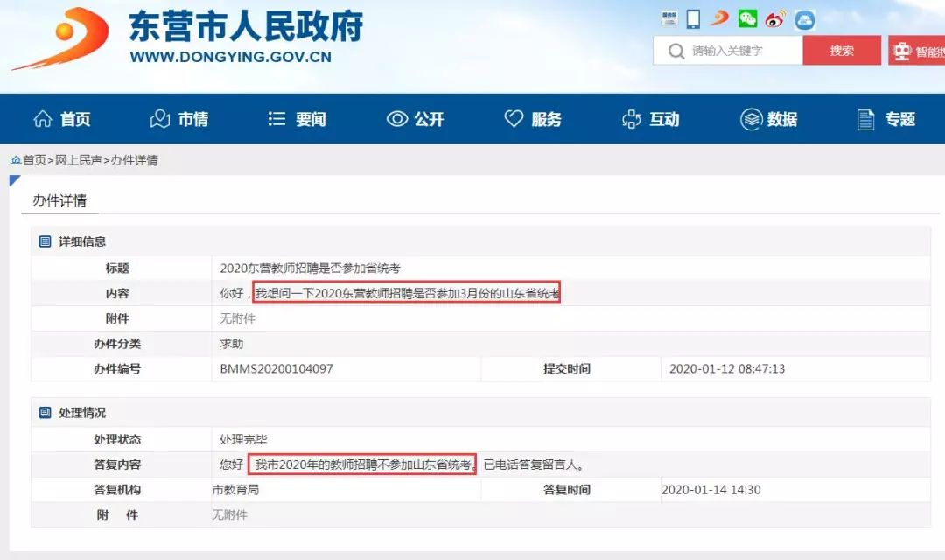
Task: Open the Sina Weibo icon link
Action: 775,18
